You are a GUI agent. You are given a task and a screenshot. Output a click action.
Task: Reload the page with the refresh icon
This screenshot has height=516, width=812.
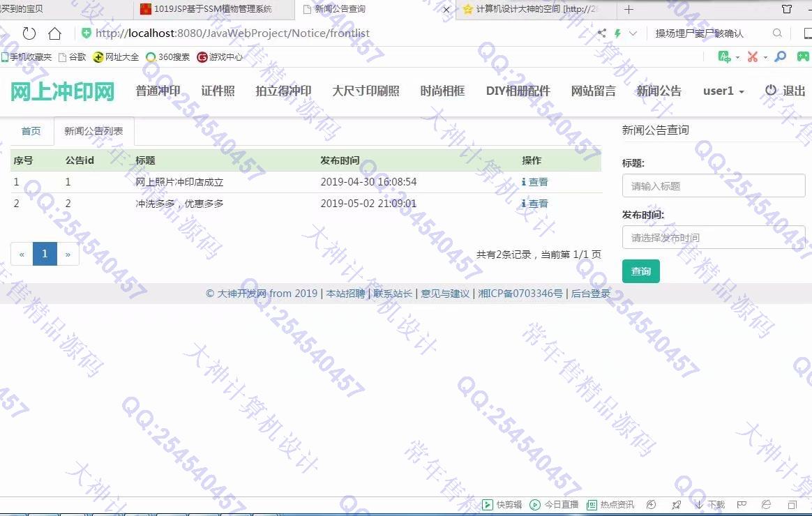(x=29, y=33)
